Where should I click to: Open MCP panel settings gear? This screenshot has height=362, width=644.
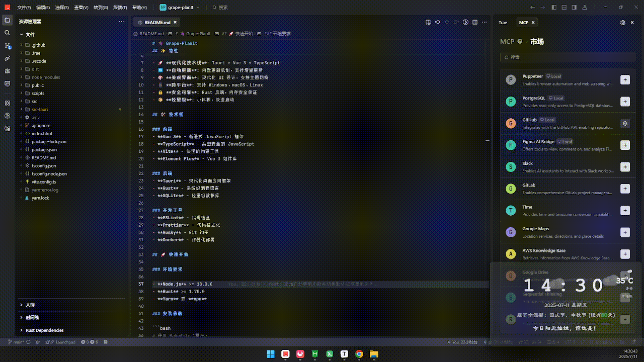[623, 23]
